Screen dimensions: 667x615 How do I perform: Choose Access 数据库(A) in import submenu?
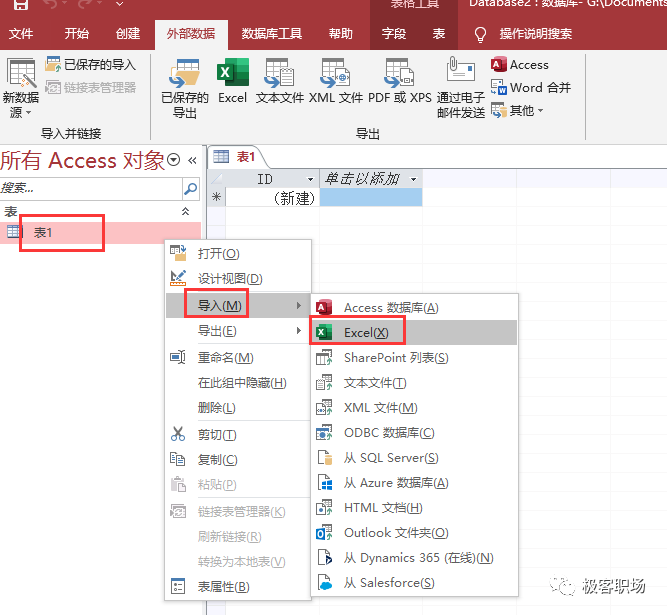414,308
